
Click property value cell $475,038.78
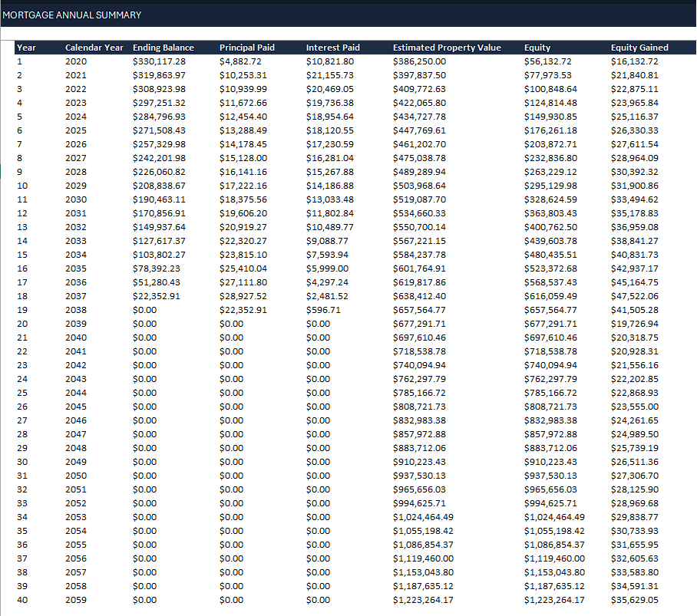(419, 158)
